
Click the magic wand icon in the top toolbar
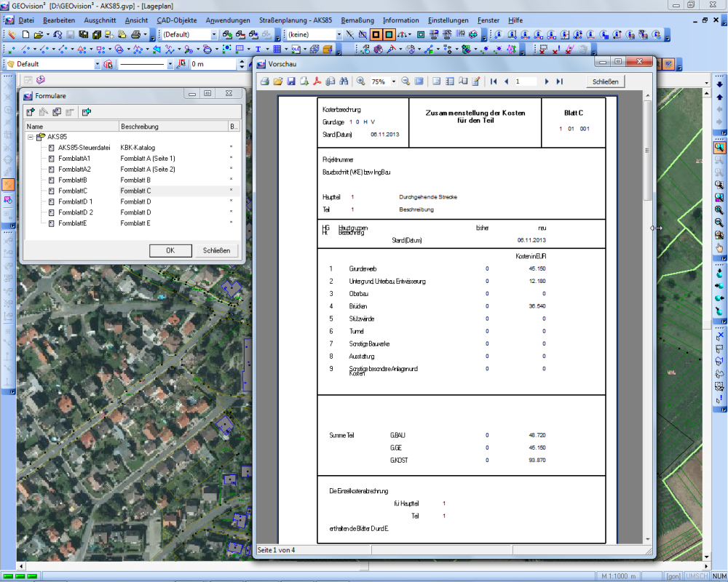(12, 34)
